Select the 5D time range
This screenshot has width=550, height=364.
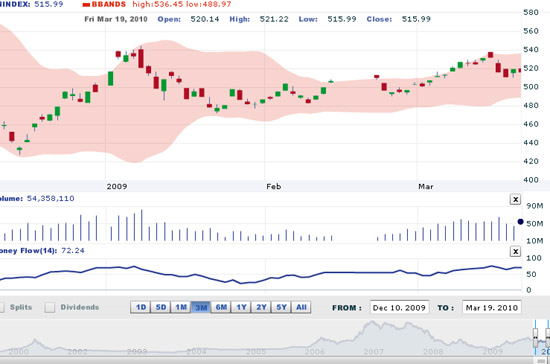click(161, 308)
